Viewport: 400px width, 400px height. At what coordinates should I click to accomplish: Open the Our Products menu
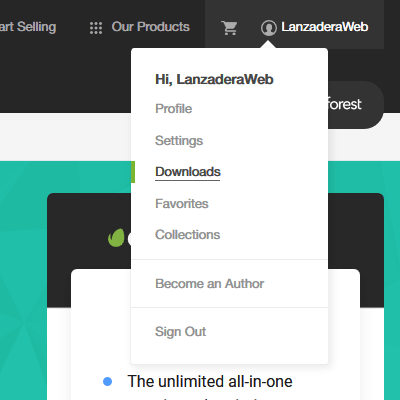(x=150, y=27)
